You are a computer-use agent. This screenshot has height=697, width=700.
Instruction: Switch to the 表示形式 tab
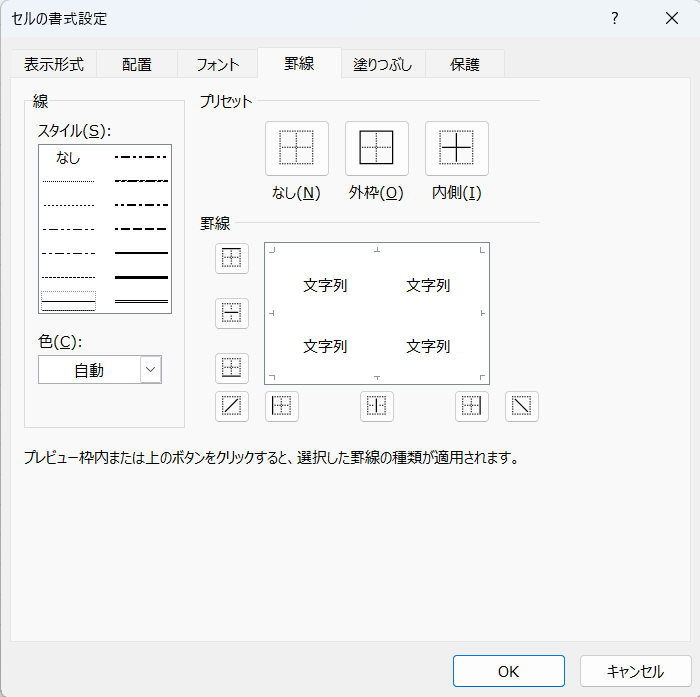point(54,64)
